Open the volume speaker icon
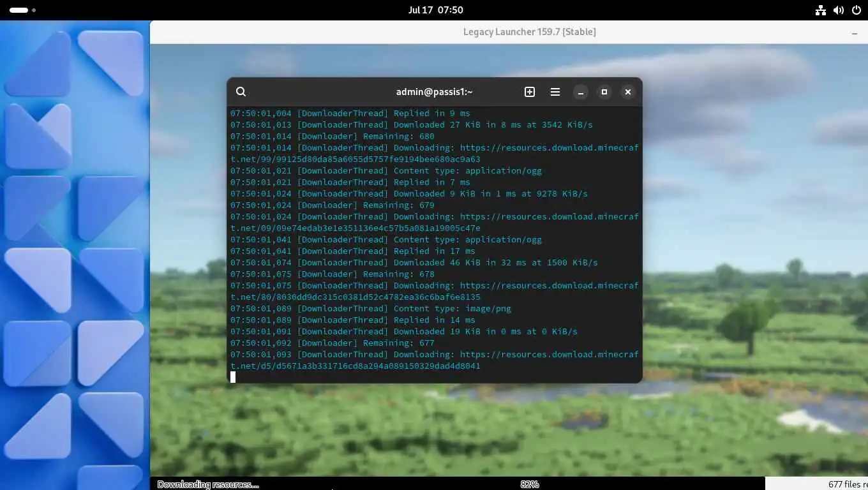Image resolution: width=868 pixels, height=490 pixels. (839, 10)
